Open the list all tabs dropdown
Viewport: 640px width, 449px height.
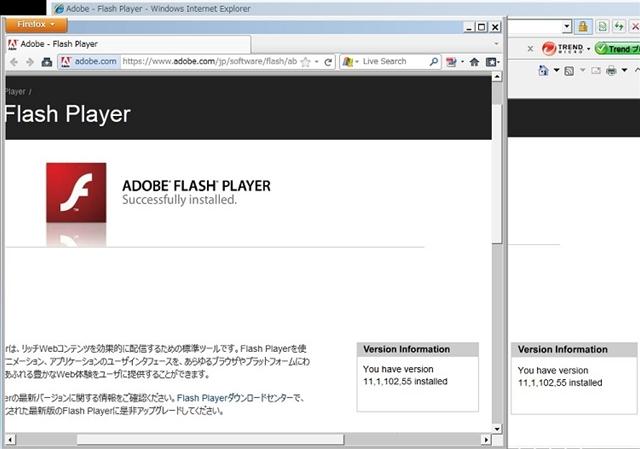[x=496, y=44]
